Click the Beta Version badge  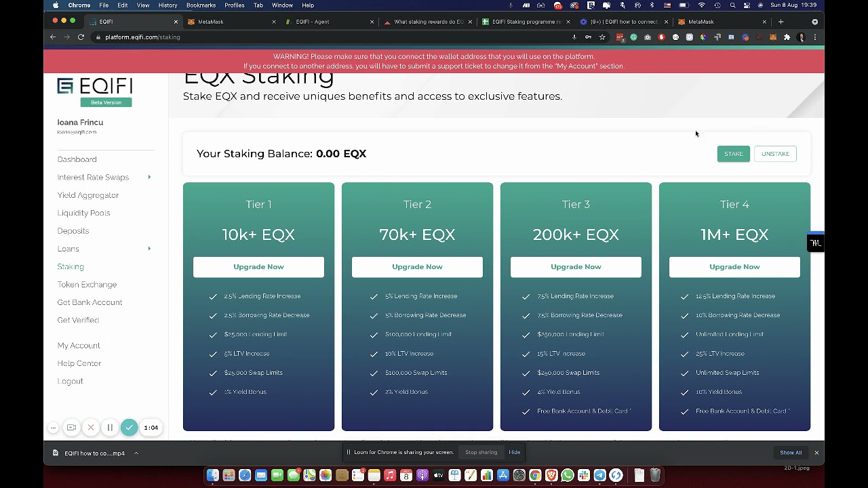[x=106, y=102]
